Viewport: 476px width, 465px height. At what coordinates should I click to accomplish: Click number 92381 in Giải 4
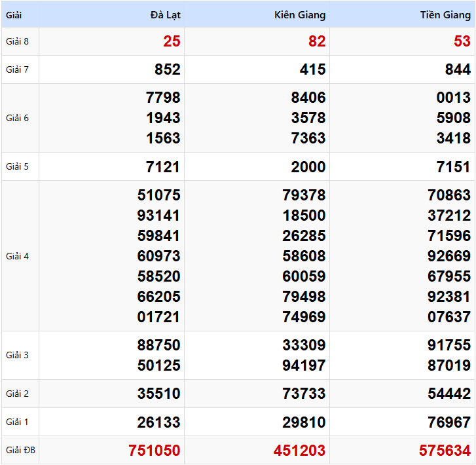[449, 297]
